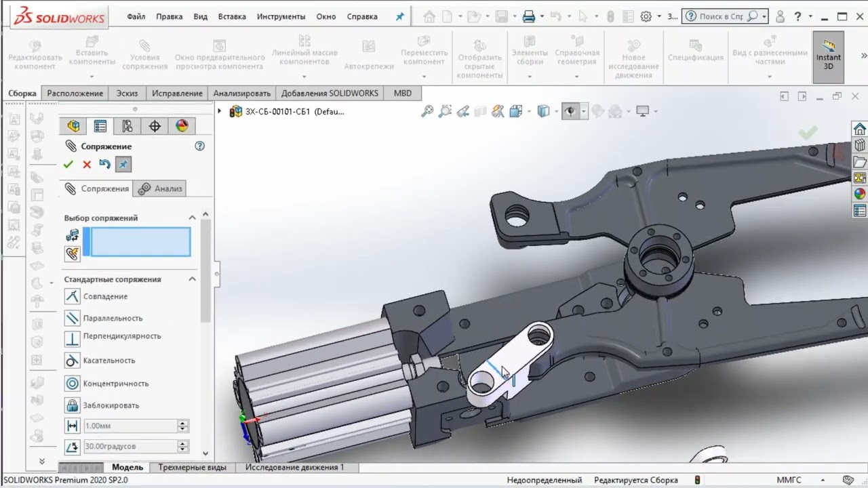
Task: Click the Previous View icon
Action: (462, 111)
